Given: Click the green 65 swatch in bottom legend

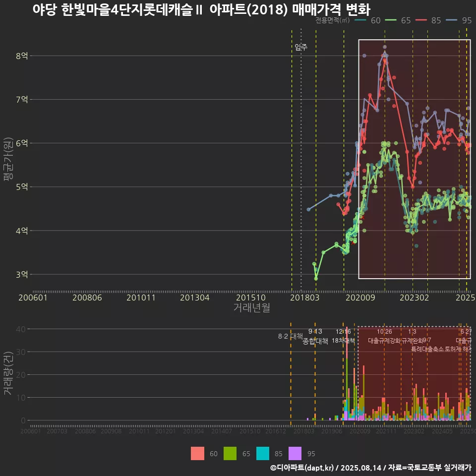Looking at the screenshot, I should pos(230,454).
